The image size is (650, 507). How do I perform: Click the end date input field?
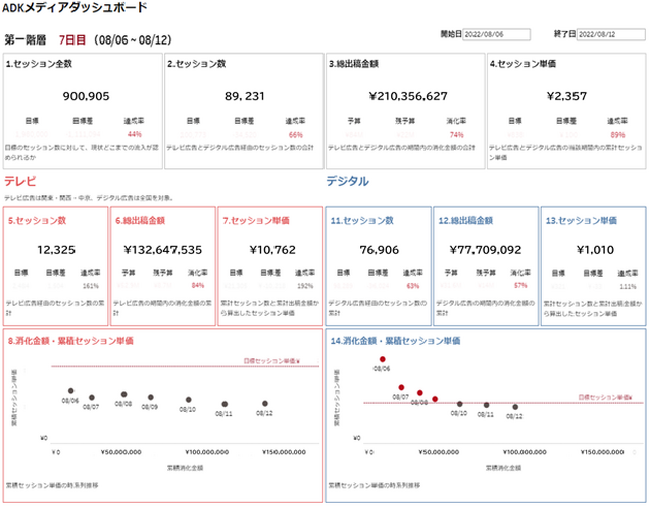(611, 34)
